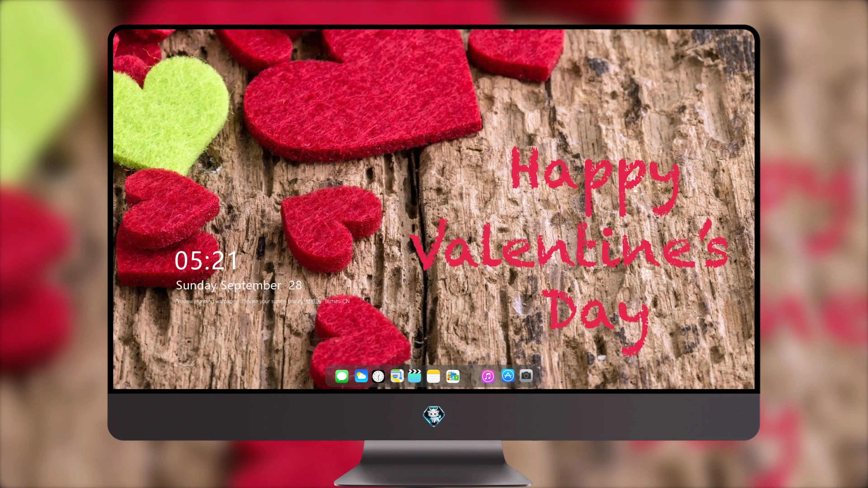Click the 05:21 clock display

click(x=206, y=261)
